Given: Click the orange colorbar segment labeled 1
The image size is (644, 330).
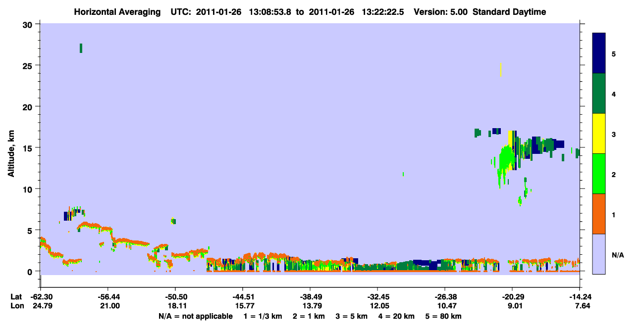Looking at the screenshot, I should coord(599,214).
